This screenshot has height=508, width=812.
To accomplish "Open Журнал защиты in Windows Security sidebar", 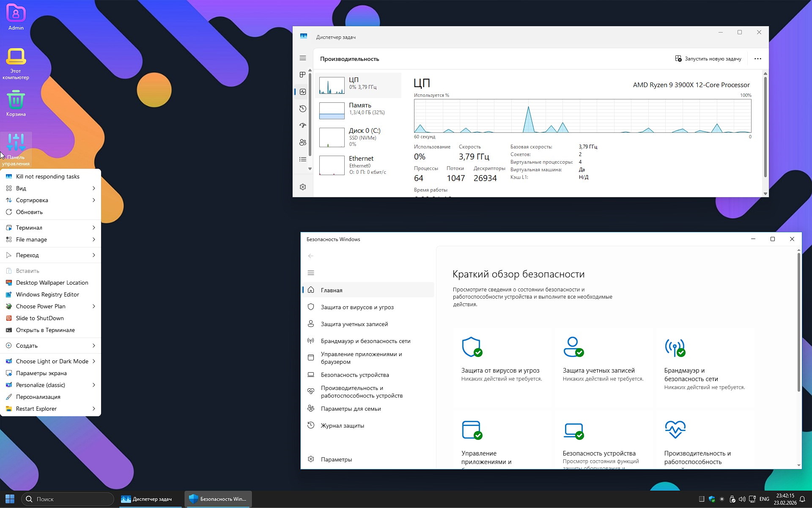I will [342, 425].
